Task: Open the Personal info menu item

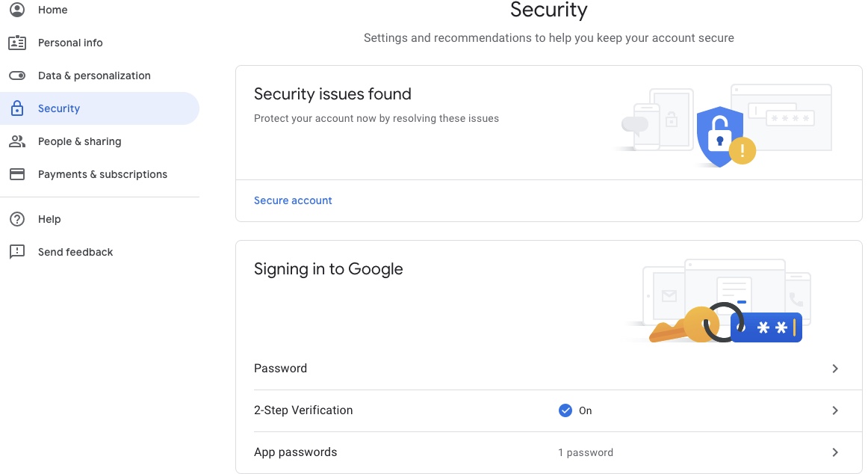Action: coord(70,43)
